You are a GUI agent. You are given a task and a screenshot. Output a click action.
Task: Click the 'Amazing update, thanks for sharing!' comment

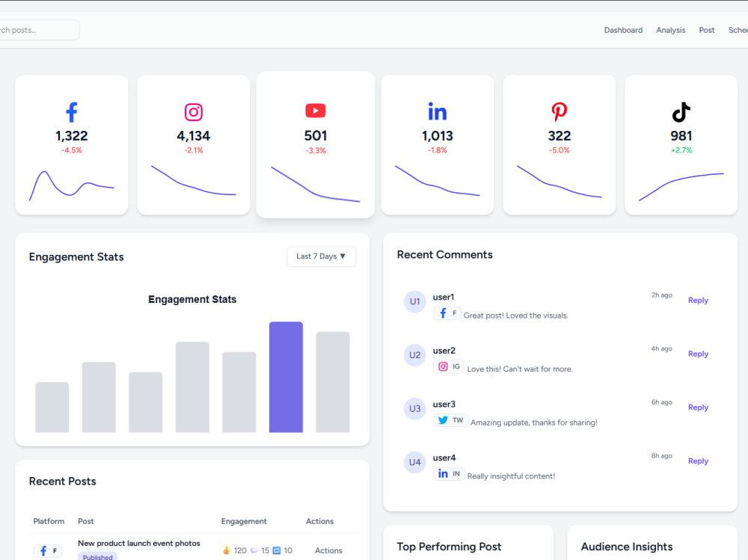(534, 422)
